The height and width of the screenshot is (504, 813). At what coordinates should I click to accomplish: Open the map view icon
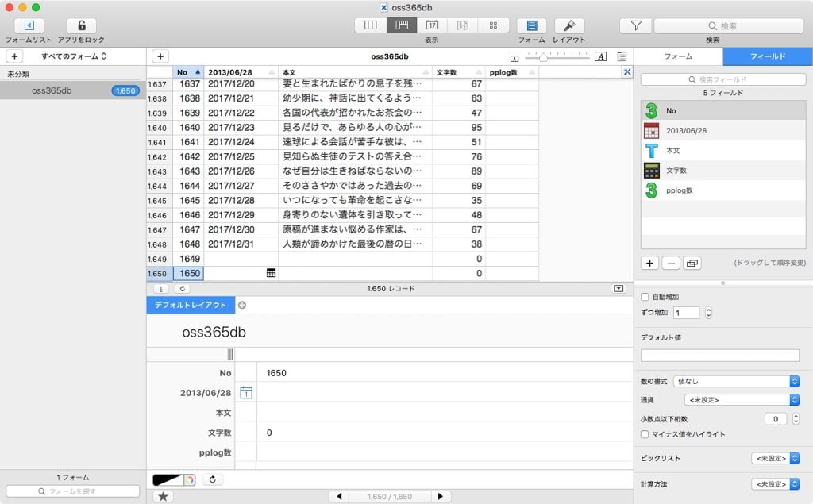pos(463,25)
